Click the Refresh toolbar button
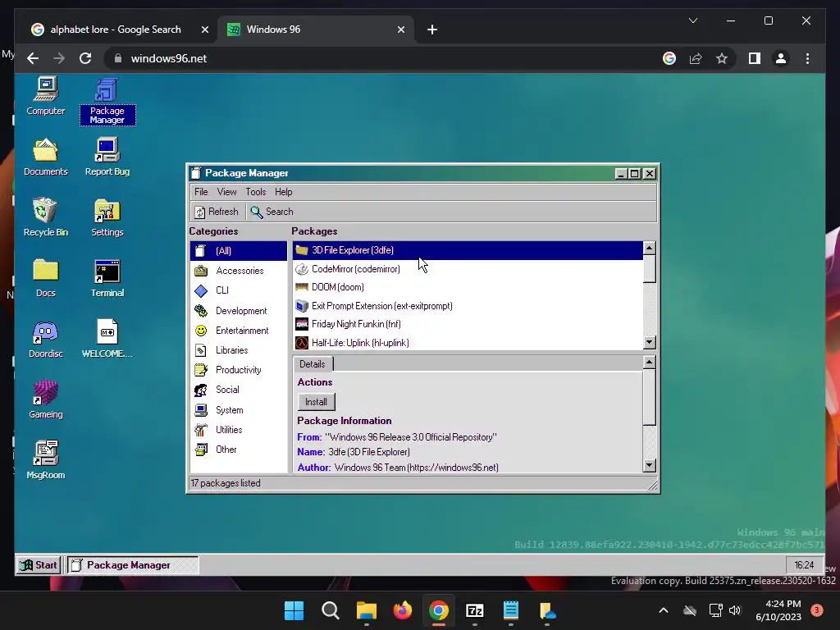Image resolution: width=840 pixels, height=630 pixels. (217, 212)
